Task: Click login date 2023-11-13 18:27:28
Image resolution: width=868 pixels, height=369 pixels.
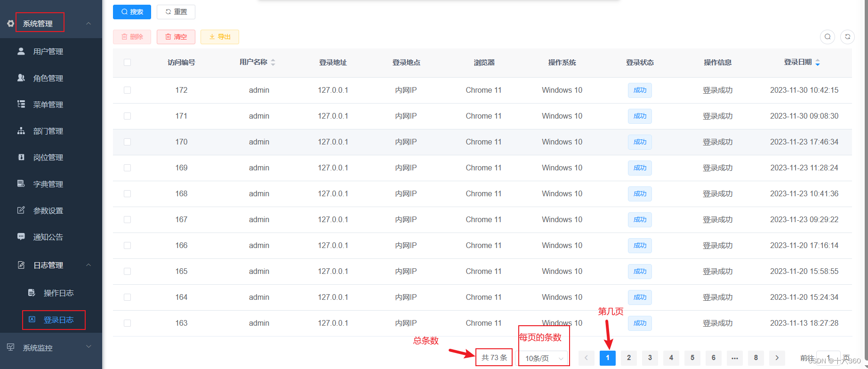Action: coord(804,323)
